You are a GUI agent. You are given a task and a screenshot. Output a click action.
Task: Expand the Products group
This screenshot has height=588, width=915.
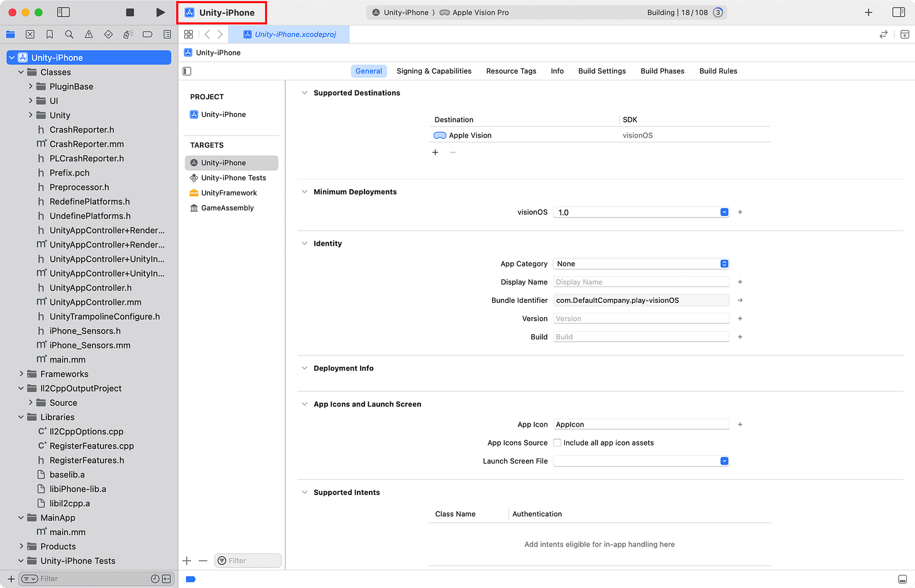21,547
